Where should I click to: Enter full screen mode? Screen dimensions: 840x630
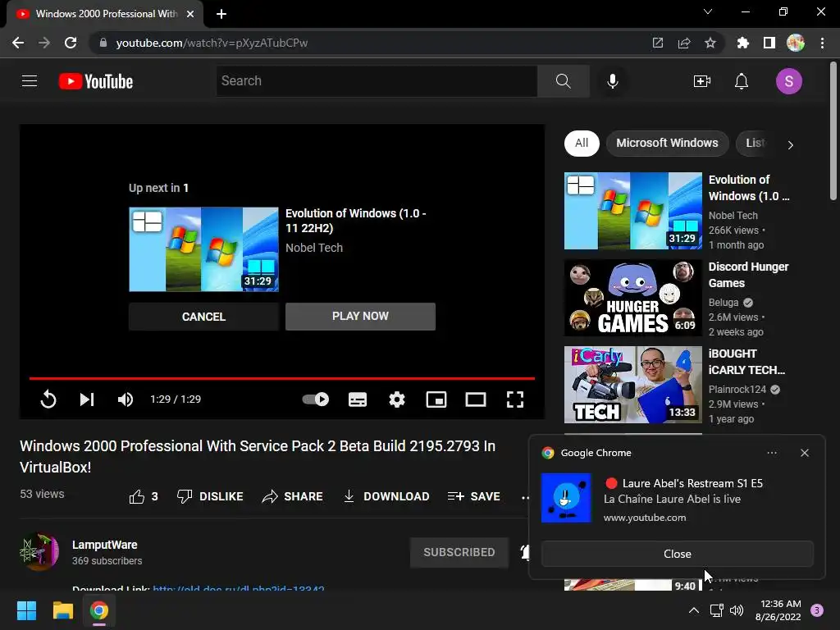click(x=515, y=399)
